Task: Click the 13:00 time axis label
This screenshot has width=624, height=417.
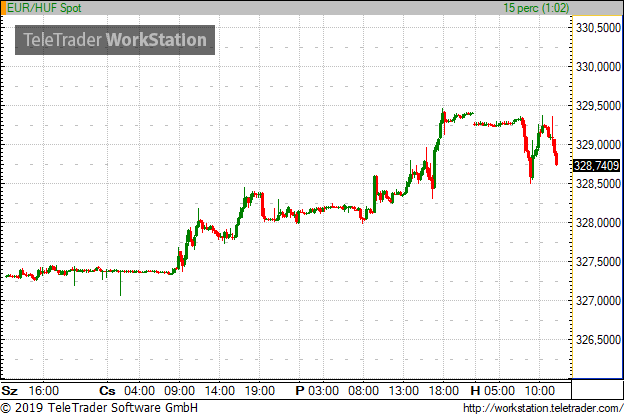Action: pyautogui.click(x=404, y=391)
